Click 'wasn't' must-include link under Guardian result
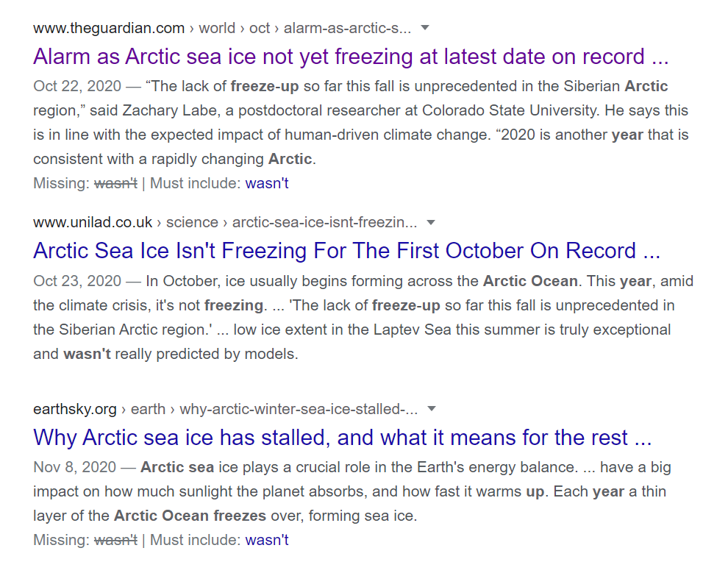This screenshot has width=728, height=573. tap(267, 183)
